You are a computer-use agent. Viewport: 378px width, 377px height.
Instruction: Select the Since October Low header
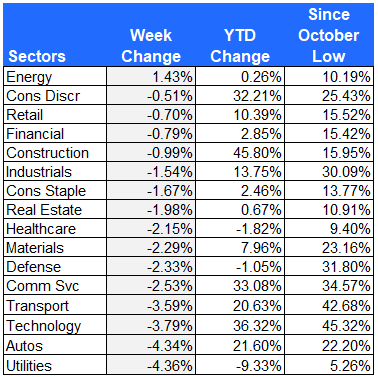click(x=329, y=35)
